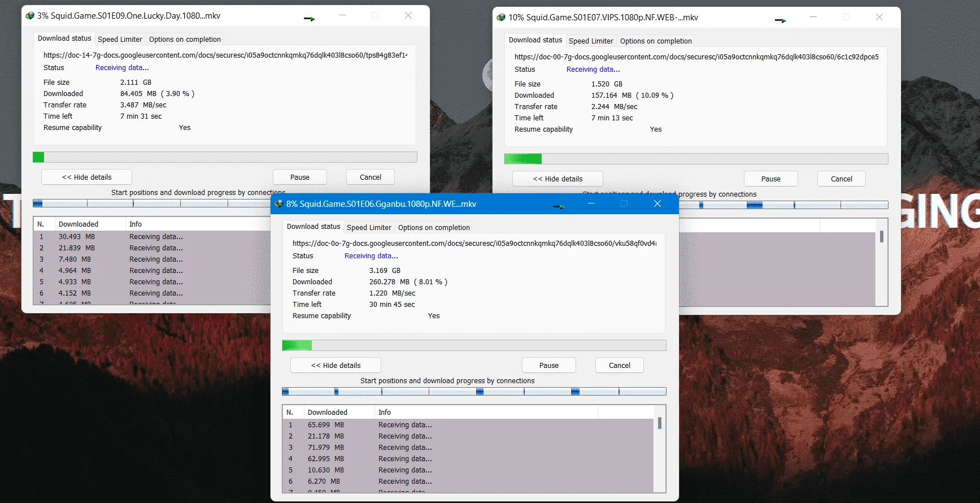The height and width of the screenshot is (503, 980).
Task: Pause the S01E06 Gganbu download
Action: (x=549, y=365)
